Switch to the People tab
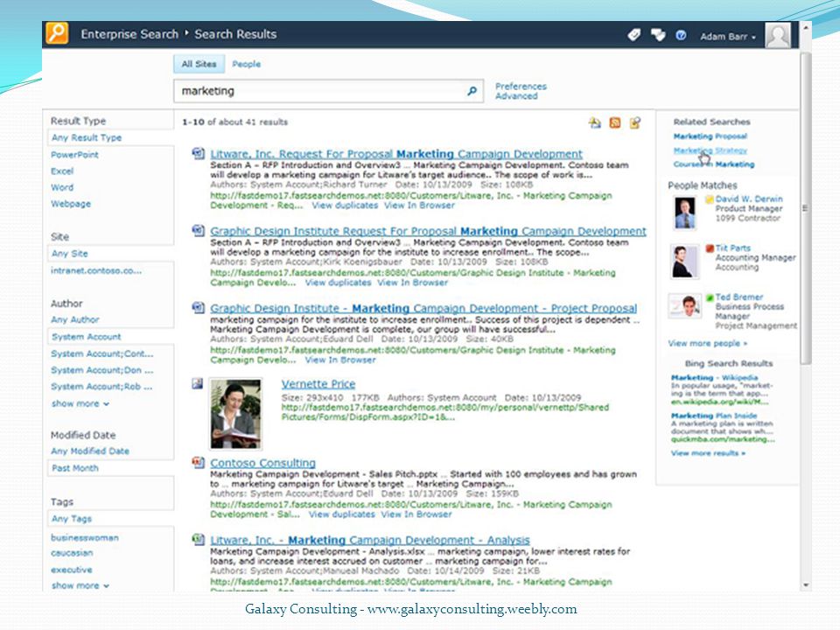840x630 pixels. click(x=246, y=64)
